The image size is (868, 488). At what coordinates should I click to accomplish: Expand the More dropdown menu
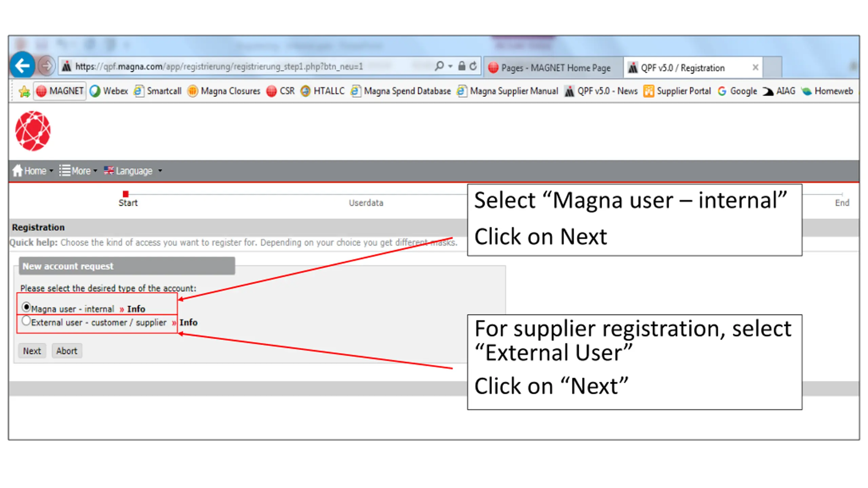[78, 171]
